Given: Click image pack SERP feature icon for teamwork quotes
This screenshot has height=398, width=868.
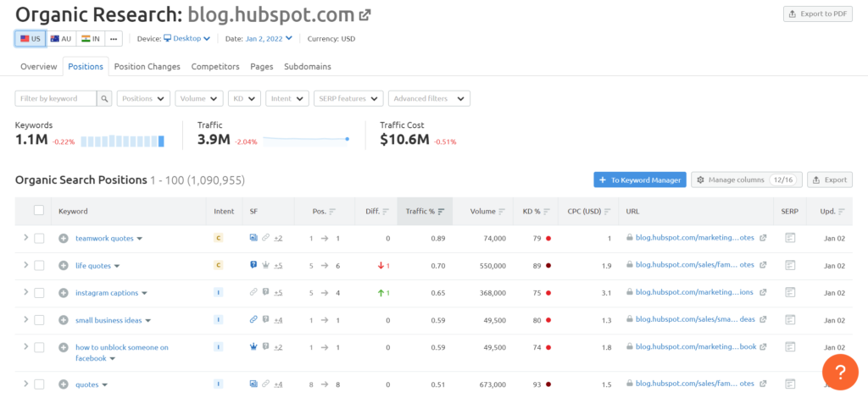Looking at the screenshot, I should coord(253,238).
